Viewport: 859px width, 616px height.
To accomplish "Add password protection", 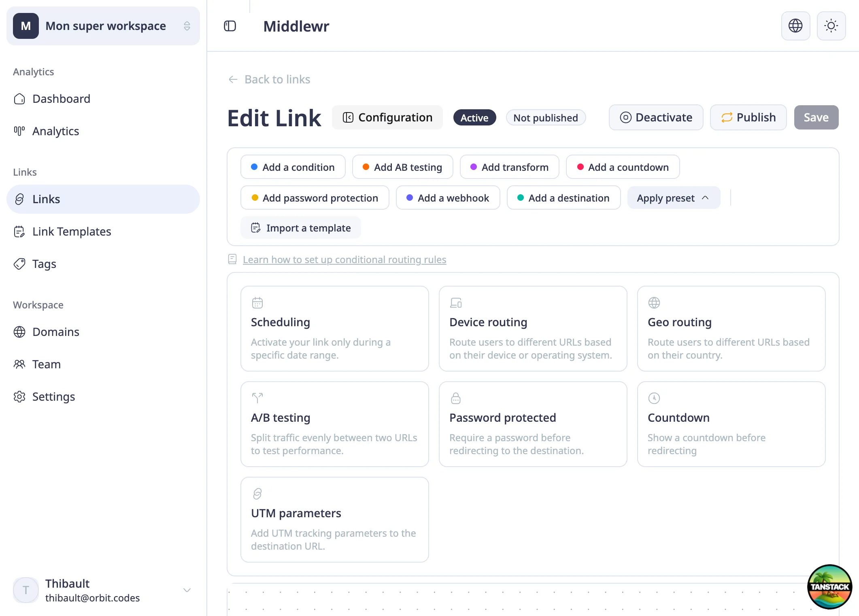I will pos(315,198).
